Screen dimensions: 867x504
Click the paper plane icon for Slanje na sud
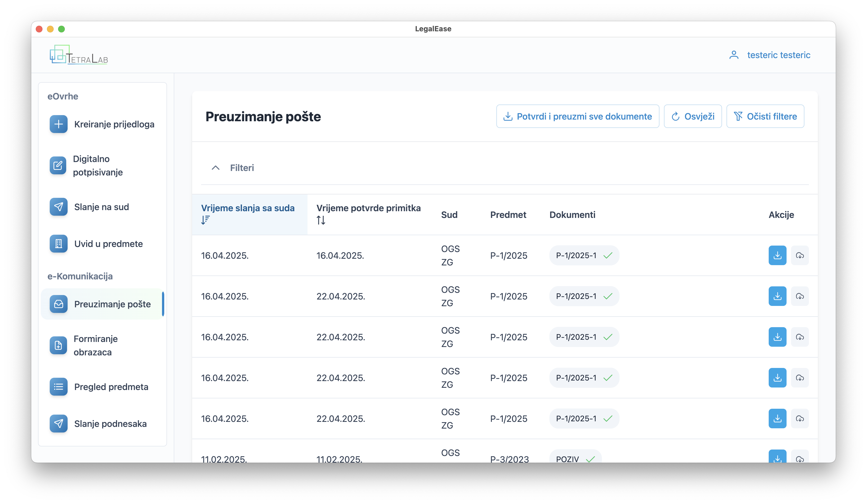(x=58, y=207)
